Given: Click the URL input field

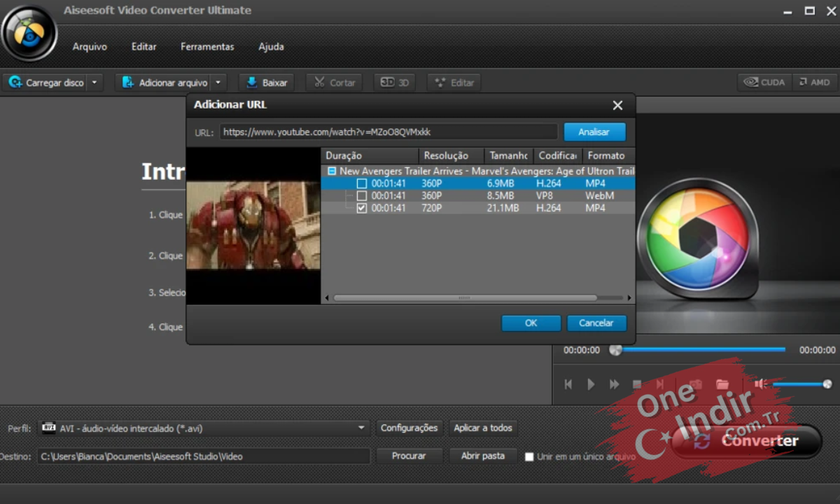Looking at the screenshot, I should tap(388, 132).
